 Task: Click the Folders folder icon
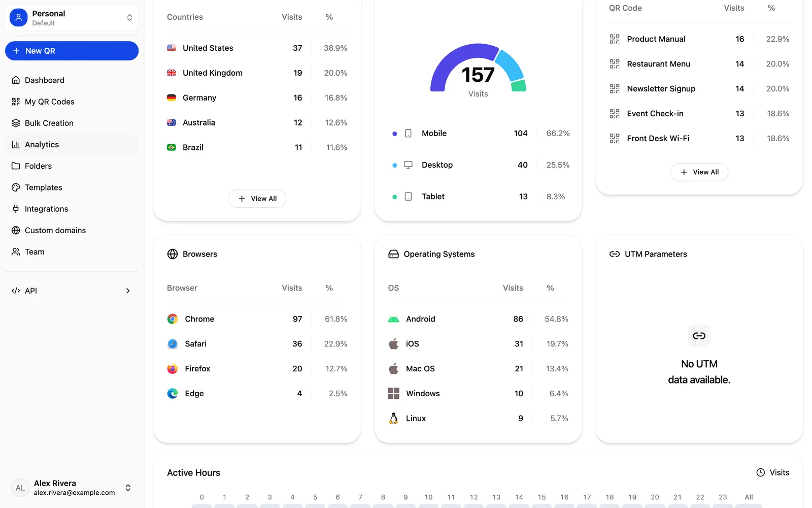coord(16,166)
